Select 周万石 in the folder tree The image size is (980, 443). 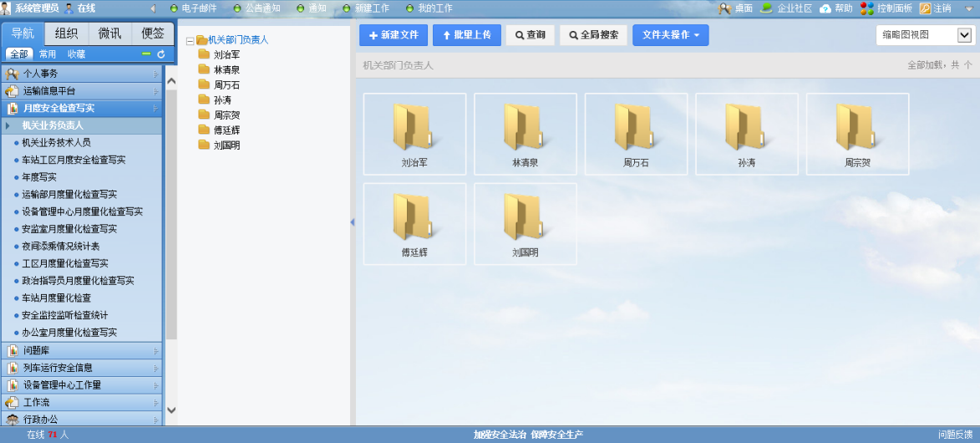226,85
